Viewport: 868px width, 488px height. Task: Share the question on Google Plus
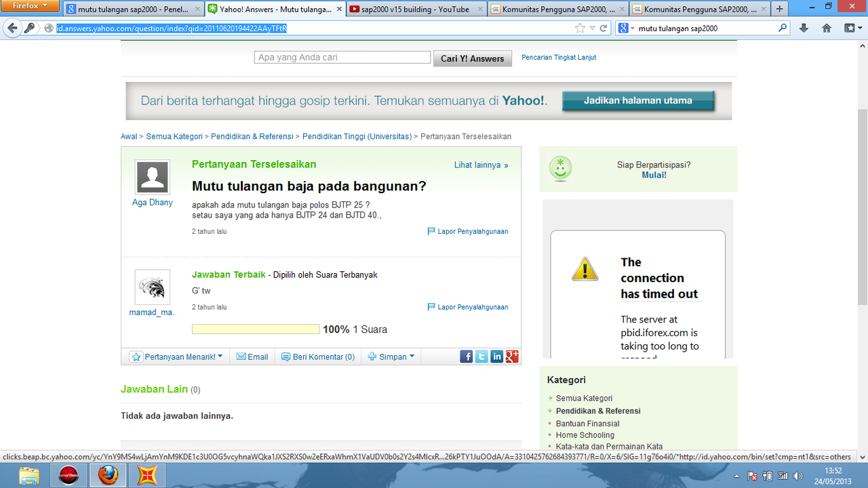pos(512,357)
